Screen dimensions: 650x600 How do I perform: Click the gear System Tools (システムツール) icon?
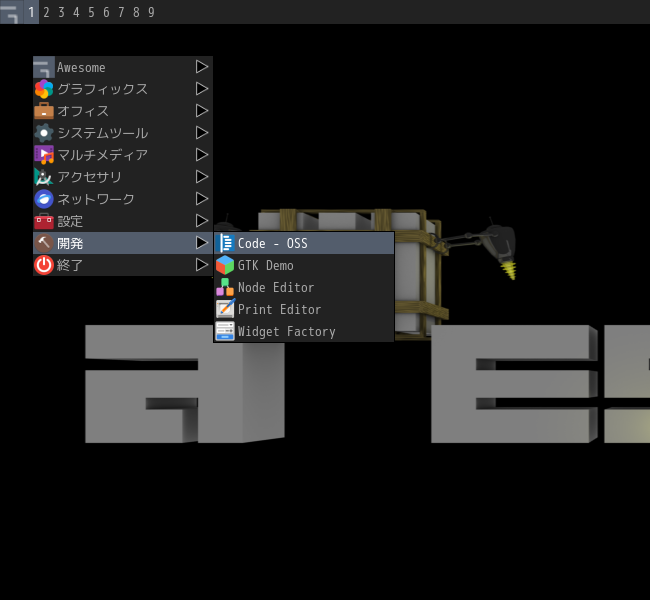point(44,133)
